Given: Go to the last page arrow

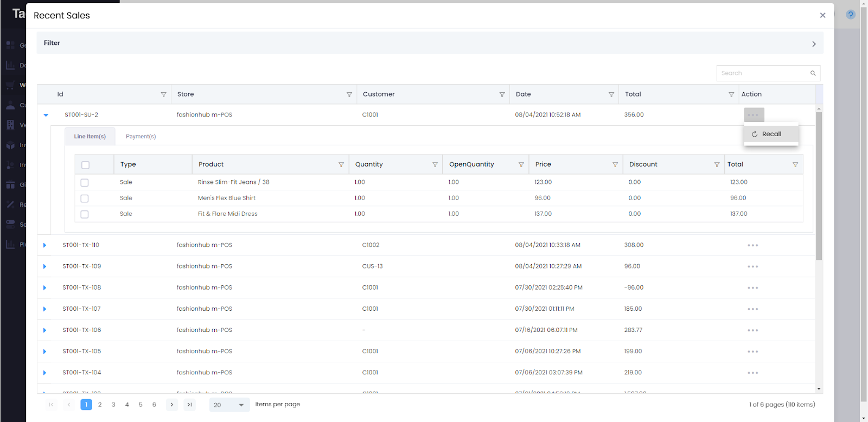Looking at the screenshot, I should (x=189, y=405).
